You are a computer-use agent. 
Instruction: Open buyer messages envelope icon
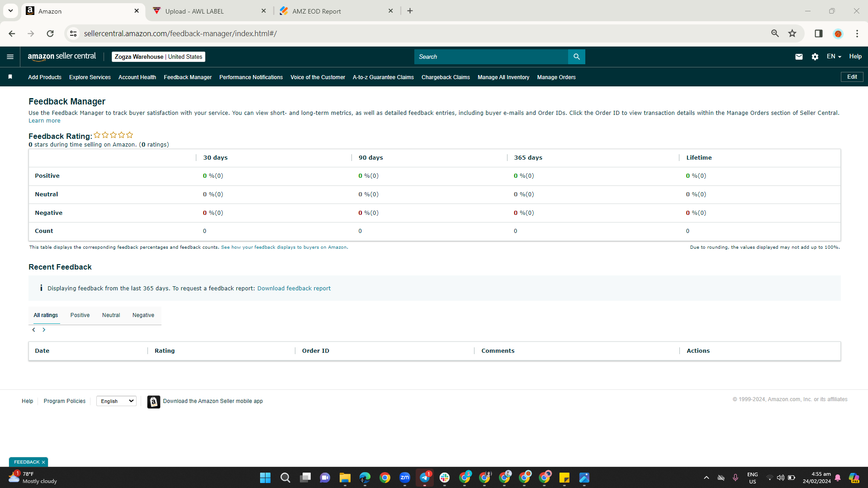point(799,57)
